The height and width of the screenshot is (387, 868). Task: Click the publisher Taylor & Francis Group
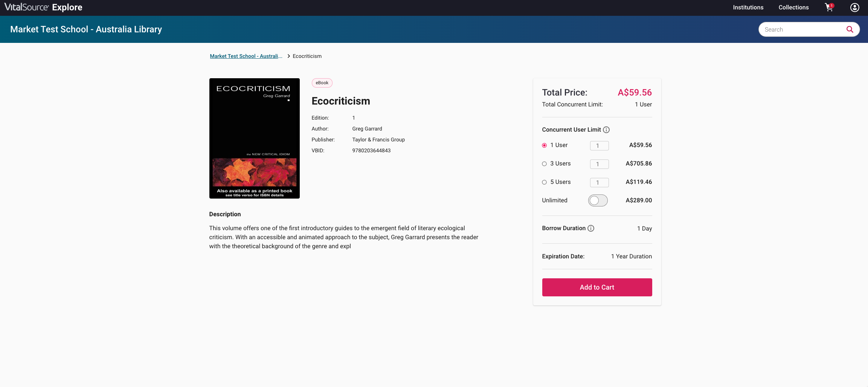click(x=378, y=140)
